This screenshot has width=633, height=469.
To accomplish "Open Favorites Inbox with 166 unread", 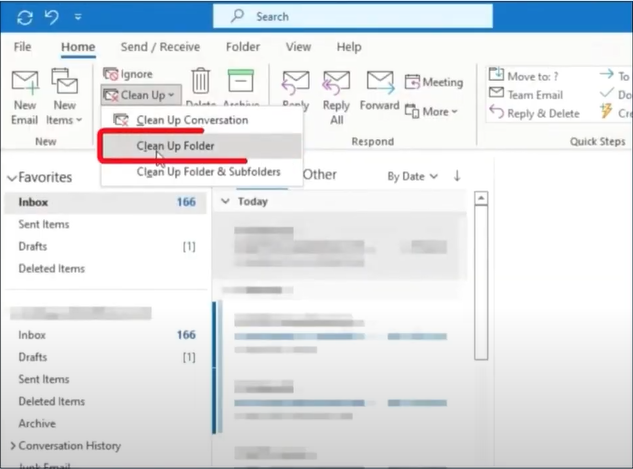I will pyautogui.click(x=106, y=202).
